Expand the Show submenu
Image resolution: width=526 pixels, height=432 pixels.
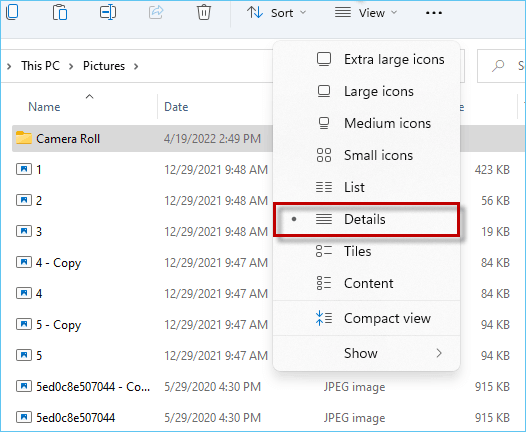[x=366, y=353]
